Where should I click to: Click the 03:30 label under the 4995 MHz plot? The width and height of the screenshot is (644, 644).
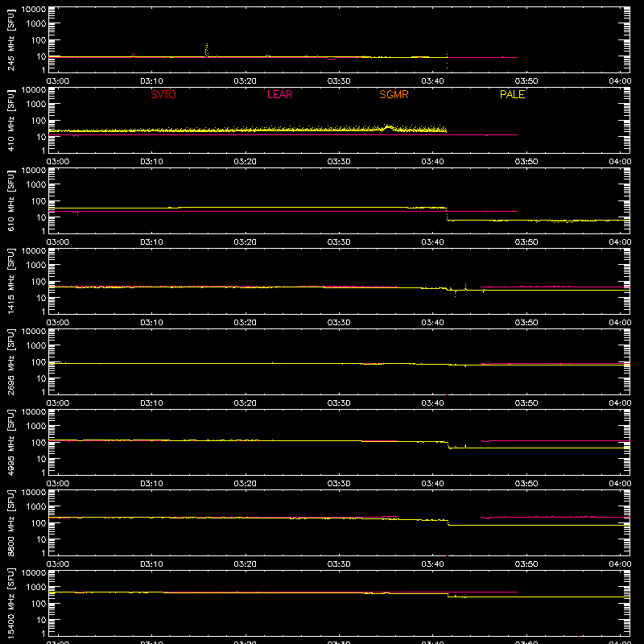point(339,484)
